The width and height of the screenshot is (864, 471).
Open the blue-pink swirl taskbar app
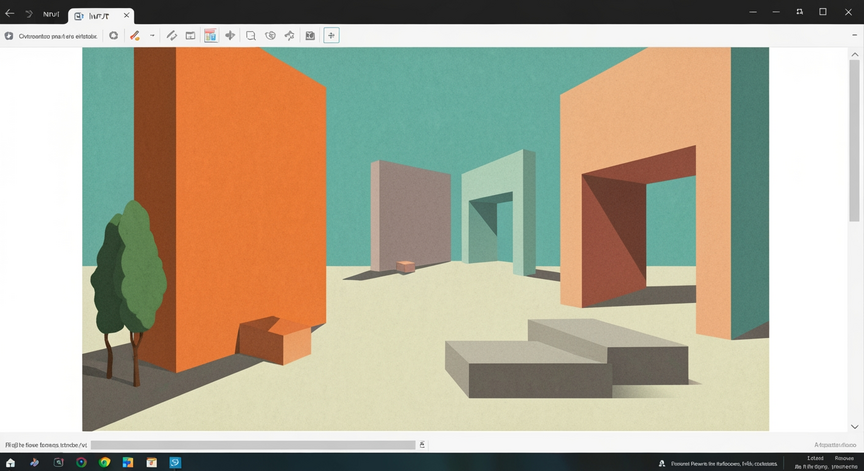point(34,463)
